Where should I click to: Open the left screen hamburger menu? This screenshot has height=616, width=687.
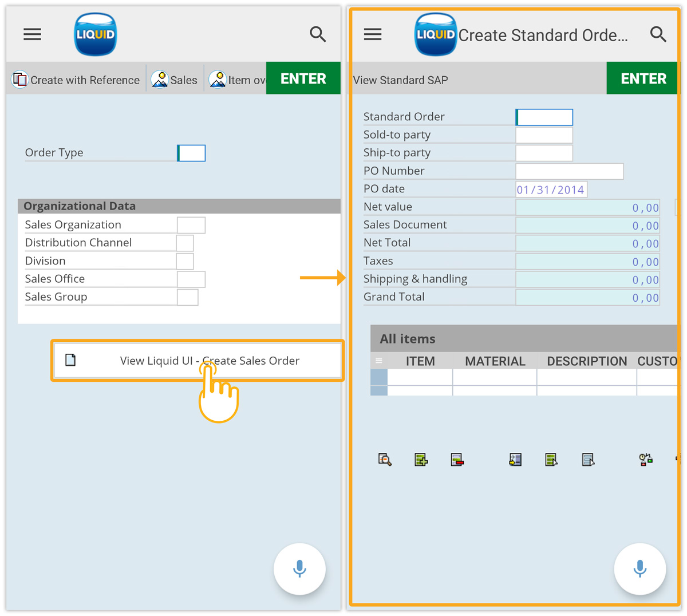pos(32,34)
